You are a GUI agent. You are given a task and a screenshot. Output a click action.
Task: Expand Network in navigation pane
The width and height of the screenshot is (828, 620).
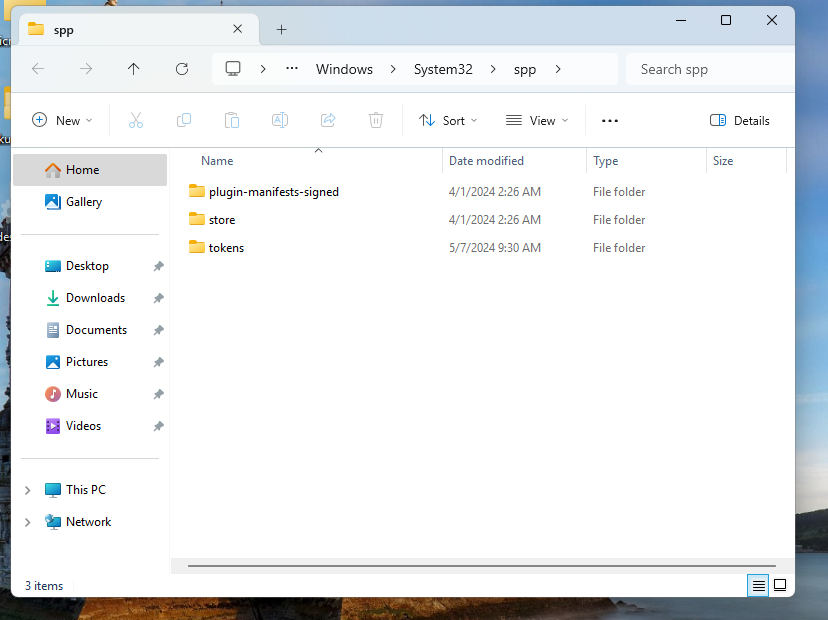[27, 522]
